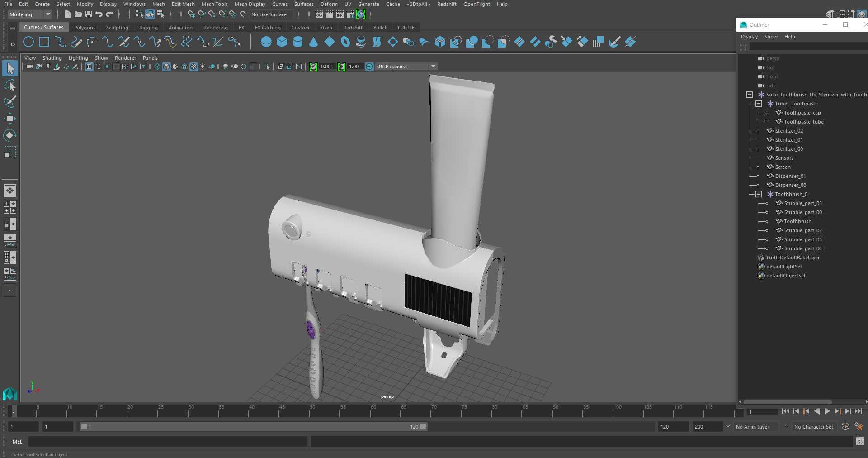Viewport: 868px width, 458px height.
Task: Open the Deform menu
Action: pyautogui.click(x=329, y=4)
